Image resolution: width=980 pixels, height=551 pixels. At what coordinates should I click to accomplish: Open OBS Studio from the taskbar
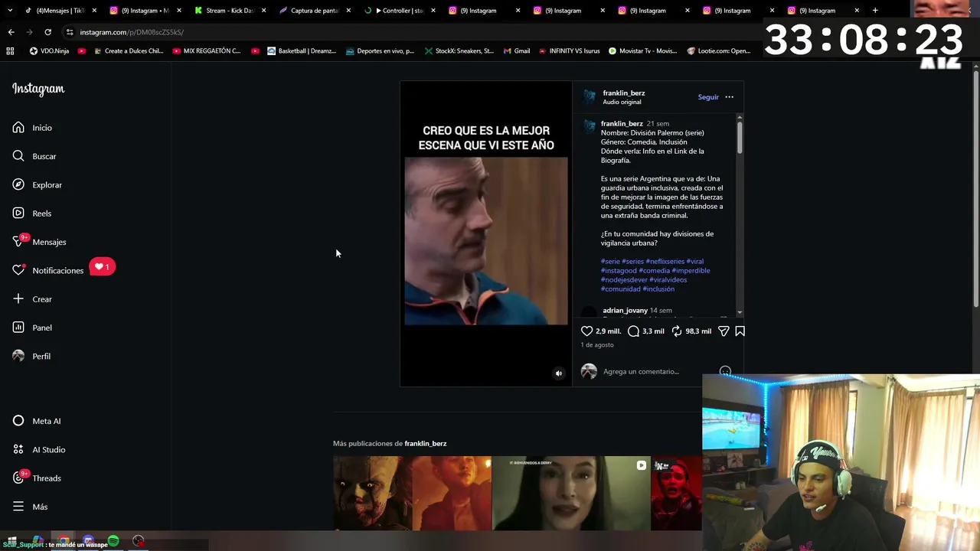click(x=139, y=541)
